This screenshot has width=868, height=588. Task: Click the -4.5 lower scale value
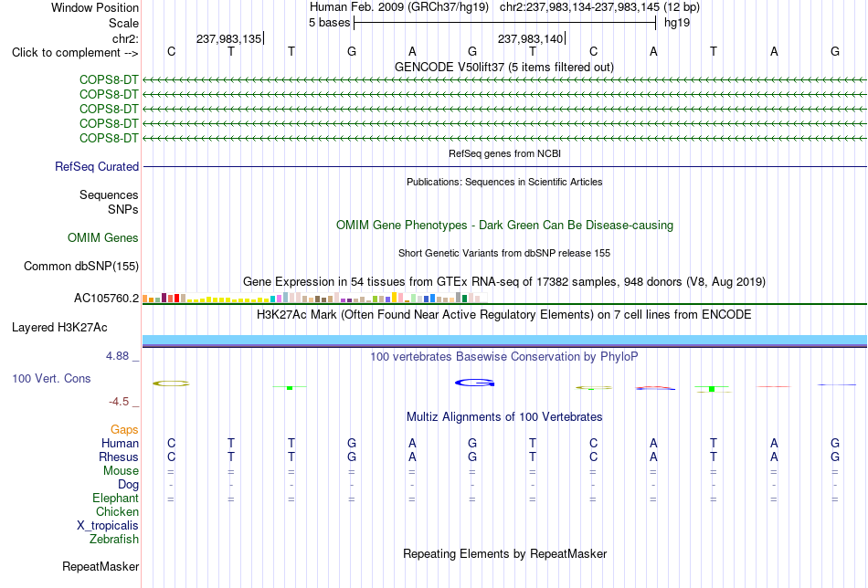click(119, 402)
